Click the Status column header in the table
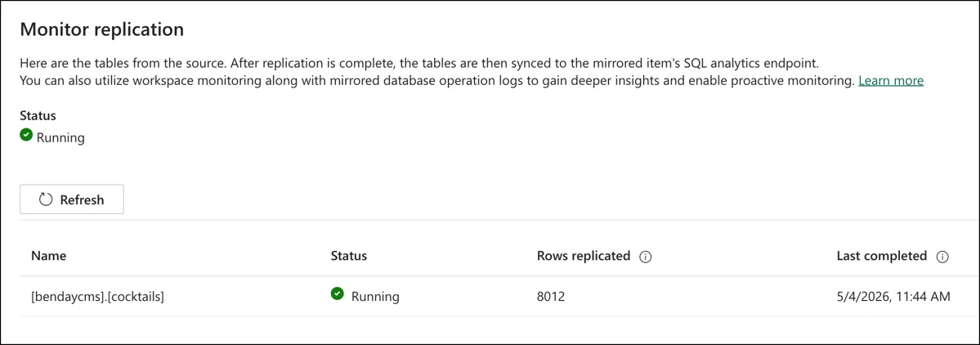Image resolution: width=980 pixels, height=345 pixels. [349, 256]
